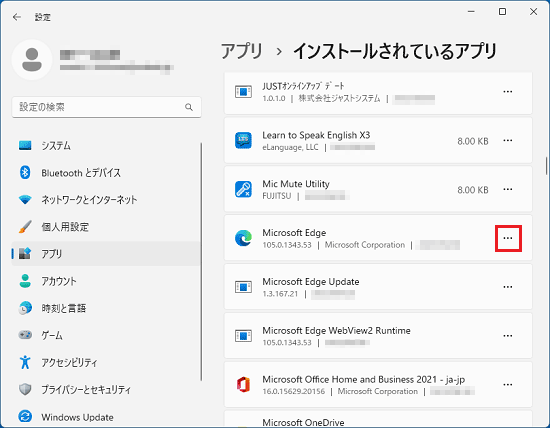Click the paintbrush personalization icon

point(25,227)
